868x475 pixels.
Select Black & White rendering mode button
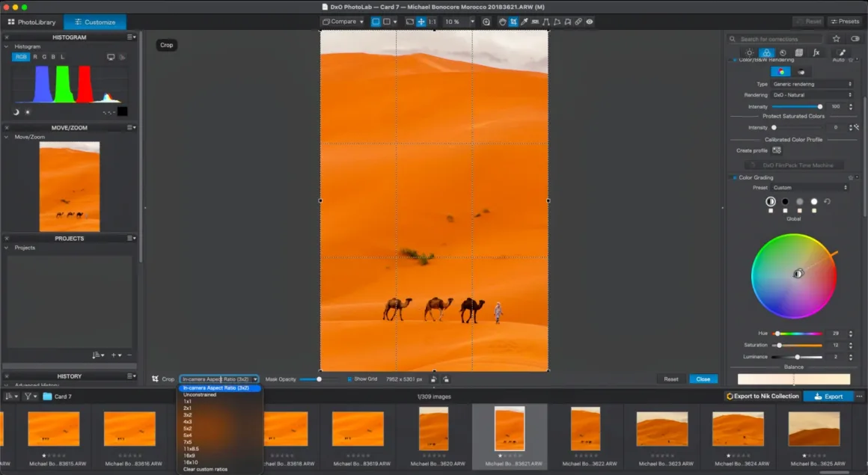coord(801,72)
